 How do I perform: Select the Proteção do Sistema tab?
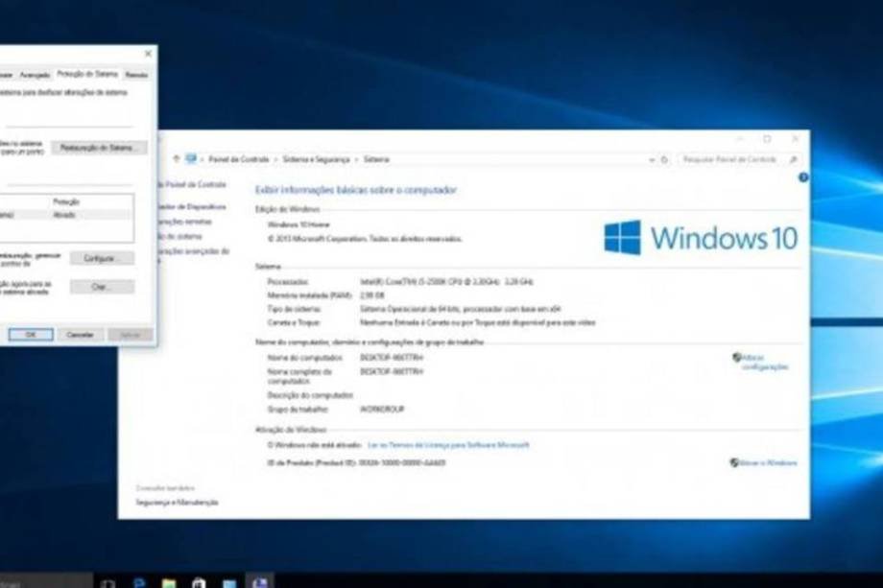87,74
